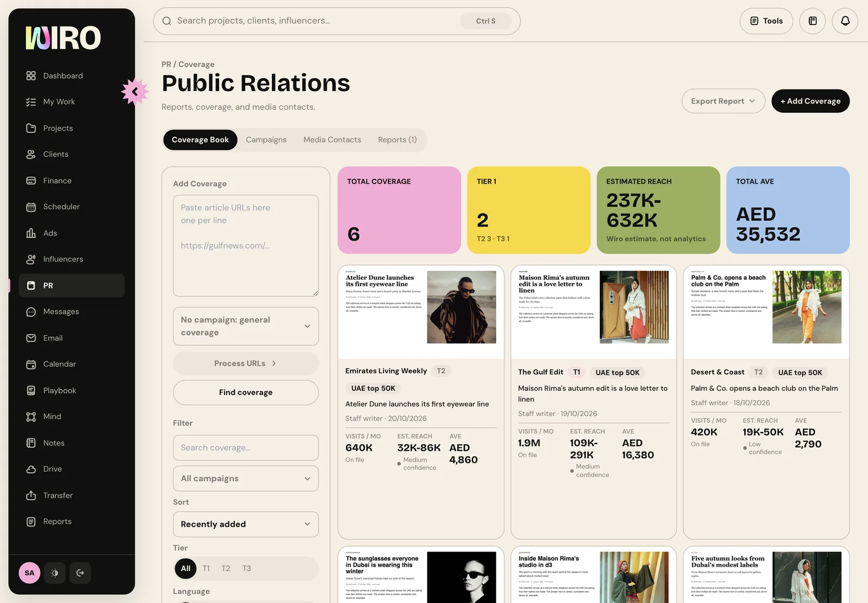Open the Influencers sidebar icon

[x=31, y=259]
